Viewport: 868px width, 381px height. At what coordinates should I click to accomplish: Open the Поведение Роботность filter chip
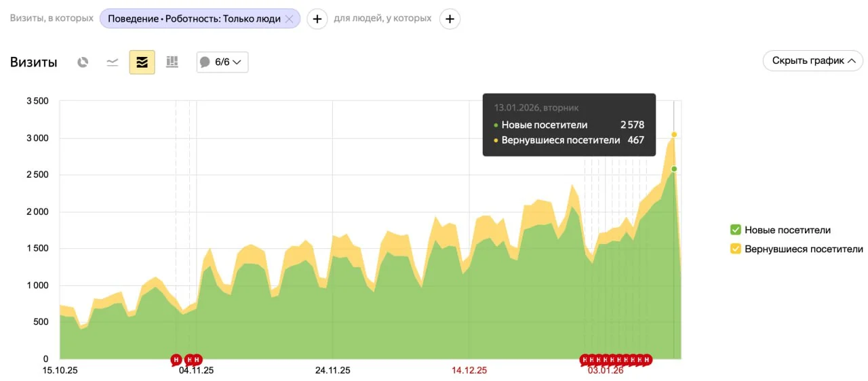(x=194, y=19)
